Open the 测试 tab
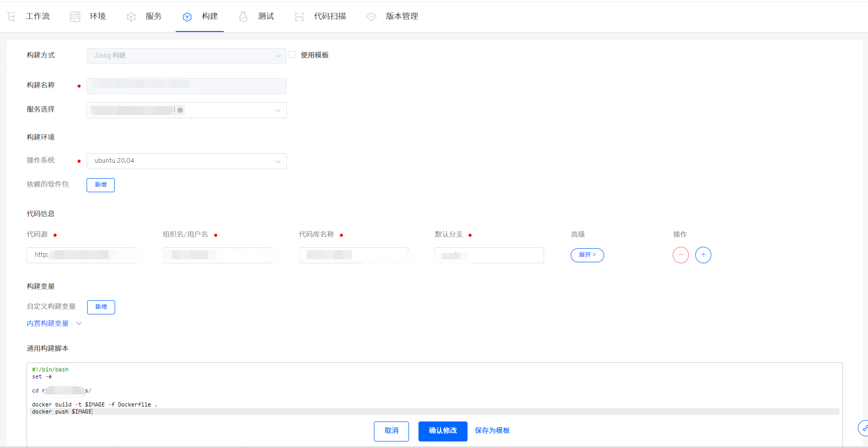The width and height of the screenshot is (868, 448). click(x=266, y=17)
